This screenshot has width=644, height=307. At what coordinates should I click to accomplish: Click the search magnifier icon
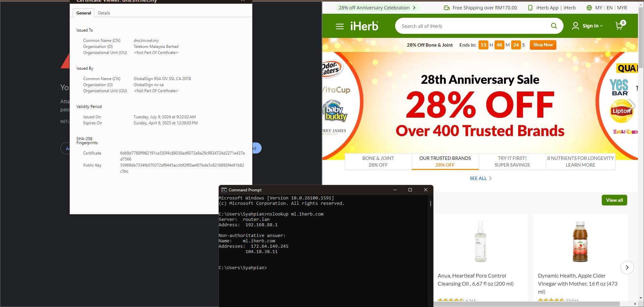point(554,26)
